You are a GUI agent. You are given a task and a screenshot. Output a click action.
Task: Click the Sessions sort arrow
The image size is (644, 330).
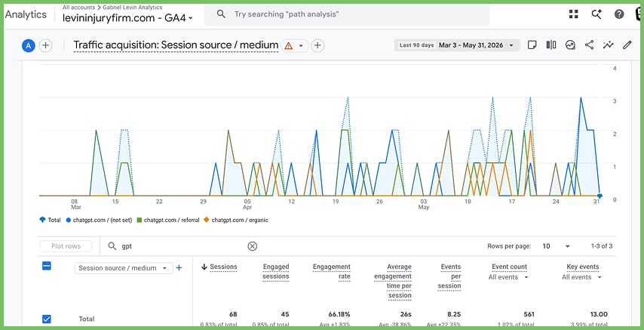204,267
